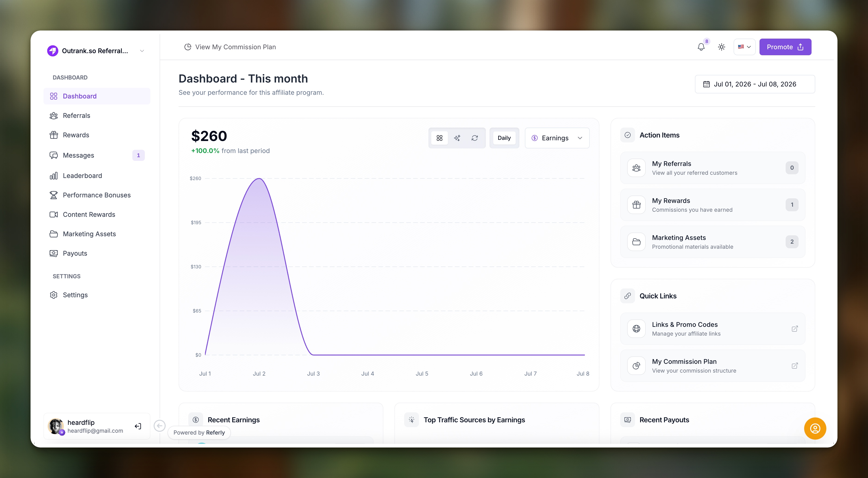The height and width of the screenshot is (478, 868).
Task: Click the Payouts sidebar icon
Action: (x=54, y=254)
